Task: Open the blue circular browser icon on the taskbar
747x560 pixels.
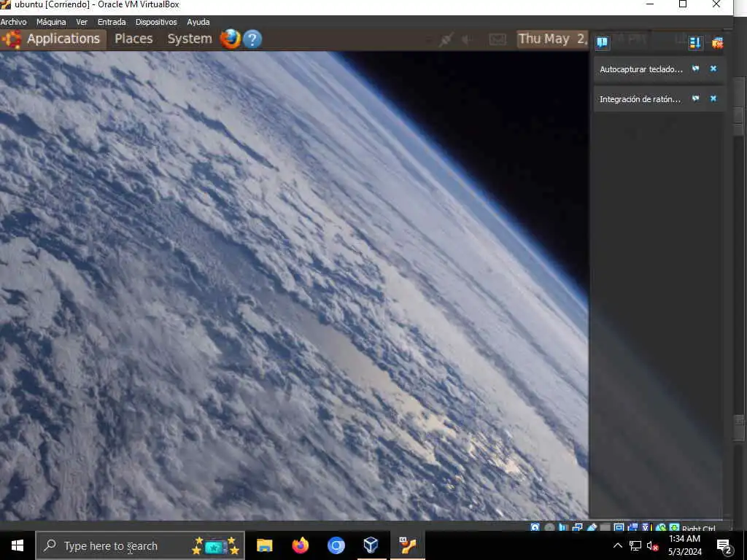Action: click(336, 545)
